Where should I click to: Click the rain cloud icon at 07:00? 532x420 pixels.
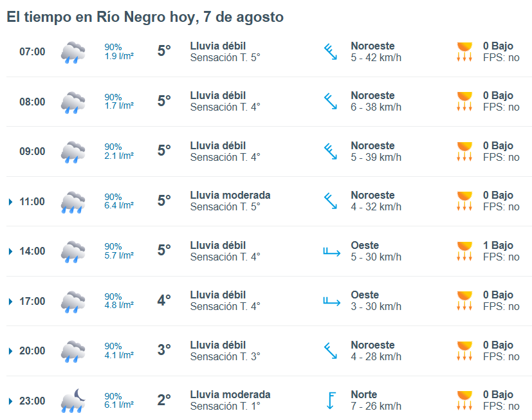coord(73,52)
